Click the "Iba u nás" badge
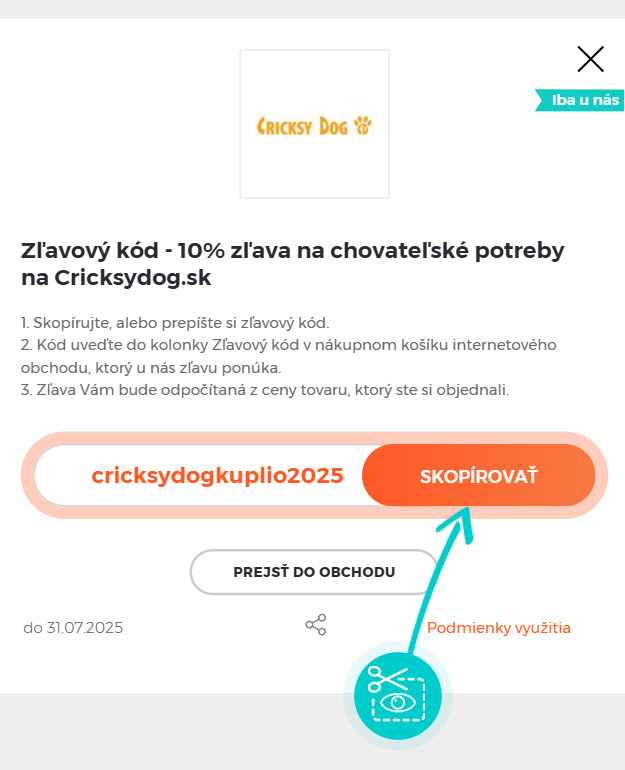 tap(584, 100)
